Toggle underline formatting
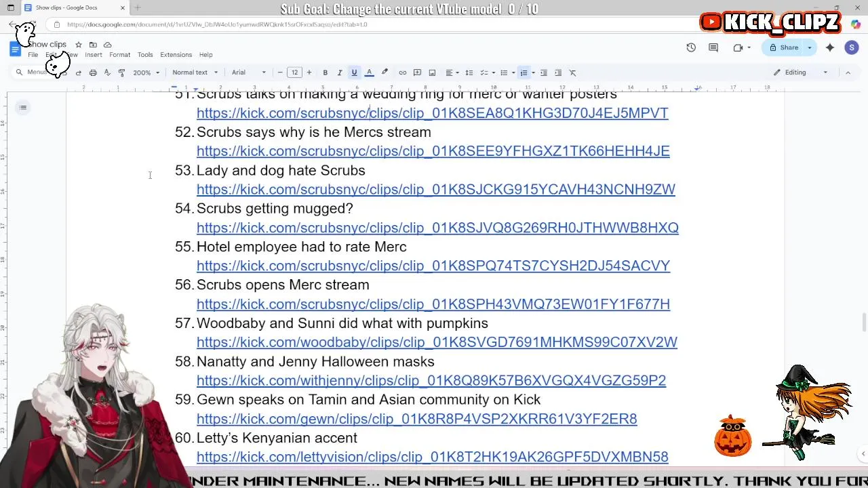This screenshot has height=488, width=868. [x=354, y=73]
